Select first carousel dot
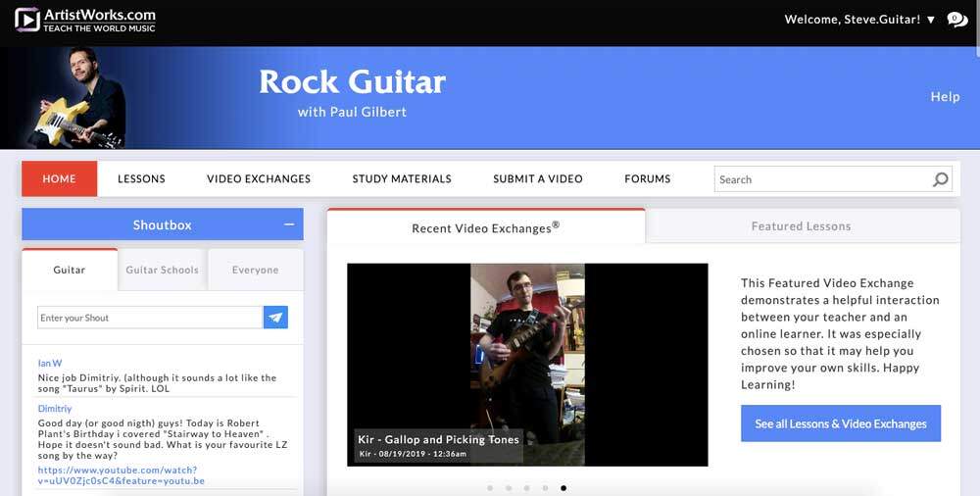The image size is (980, 496). point(490,488)
